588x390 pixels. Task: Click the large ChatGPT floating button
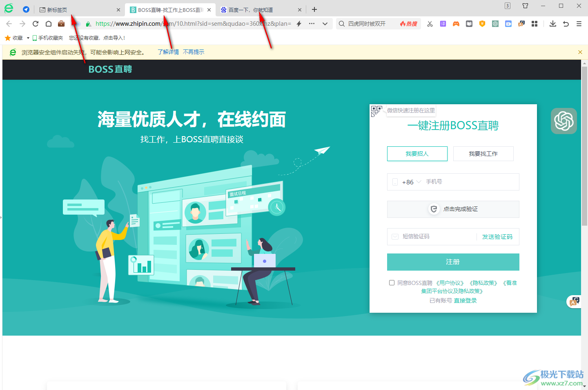point(564,121)
